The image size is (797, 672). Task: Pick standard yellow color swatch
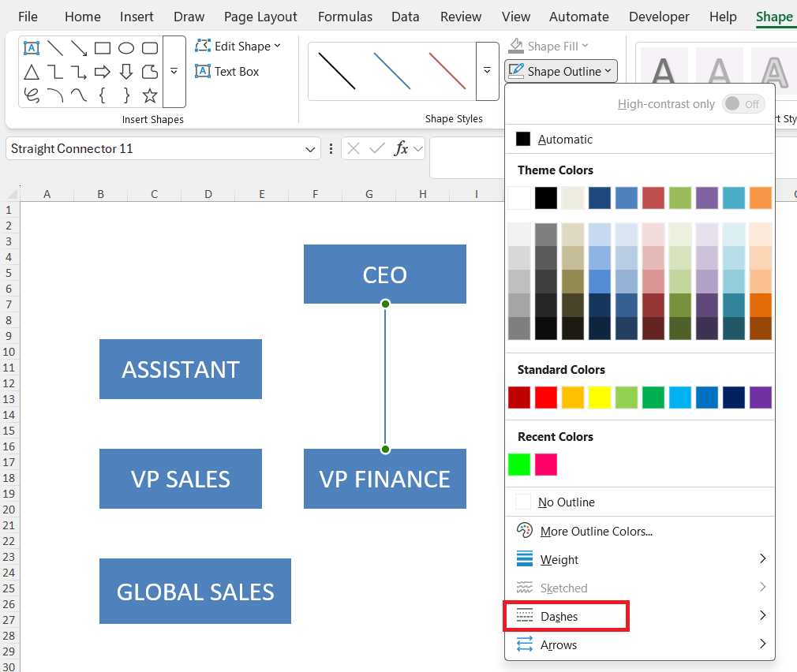(x=599, y=398)
